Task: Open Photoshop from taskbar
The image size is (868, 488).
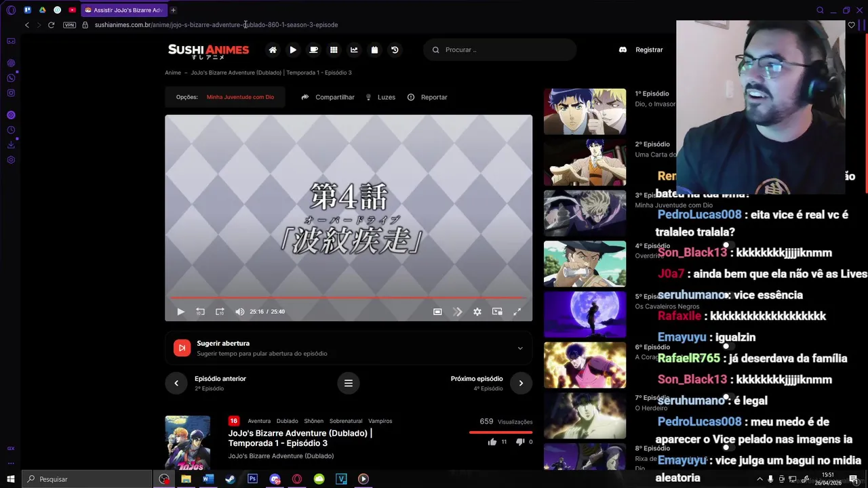Action: (x=252, y=479)
